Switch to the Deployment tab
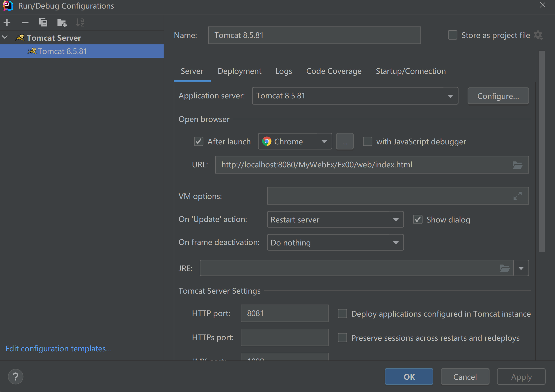The width and height of the screenshot is (555, 392). (239, 71)
